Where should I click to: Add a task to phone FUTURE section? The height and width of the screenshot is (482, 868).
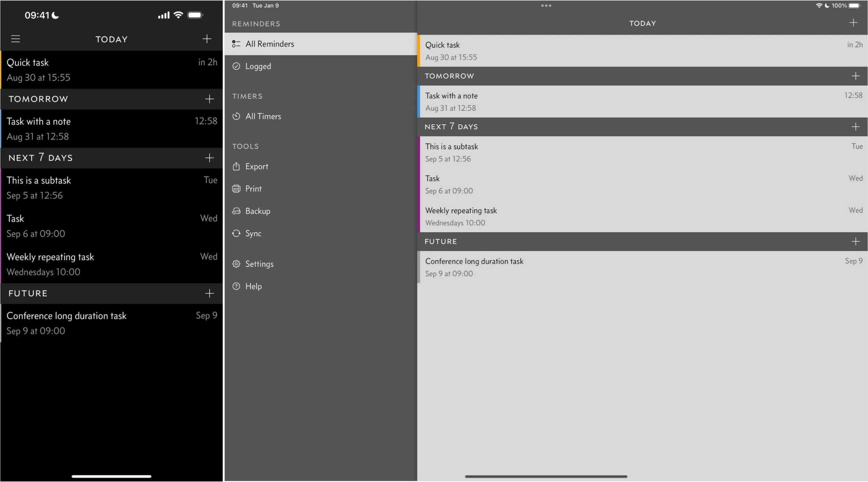coord(209,294)
